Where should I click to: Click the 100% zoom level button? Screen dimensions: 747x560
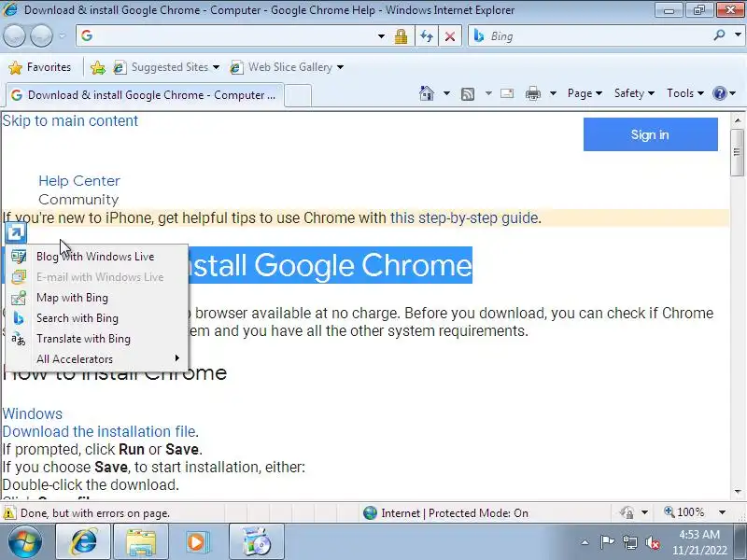click(x=684, y=512)
